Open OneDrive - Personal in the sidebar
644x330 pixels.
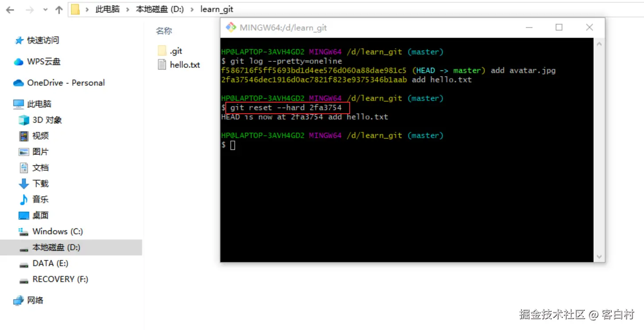(59, 83)
